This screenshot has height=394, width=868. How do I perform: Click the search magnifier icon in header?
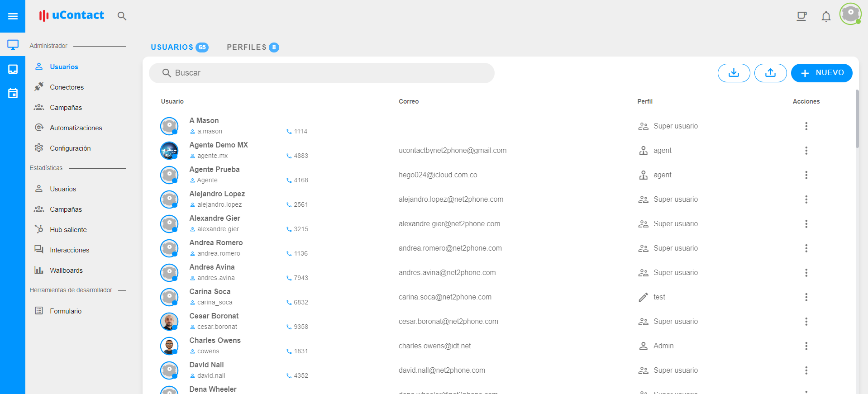[122, 16]
